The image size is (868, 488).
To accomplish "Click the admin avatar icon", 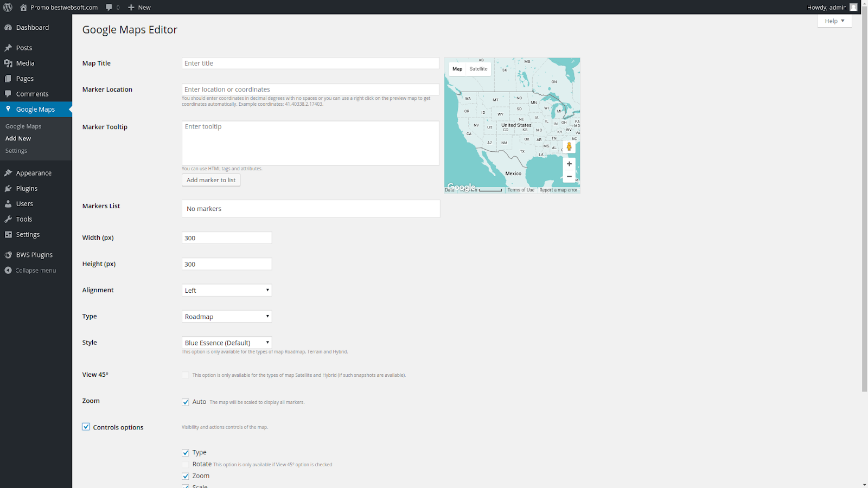I will pyautogui.click(x=853, y=7).
